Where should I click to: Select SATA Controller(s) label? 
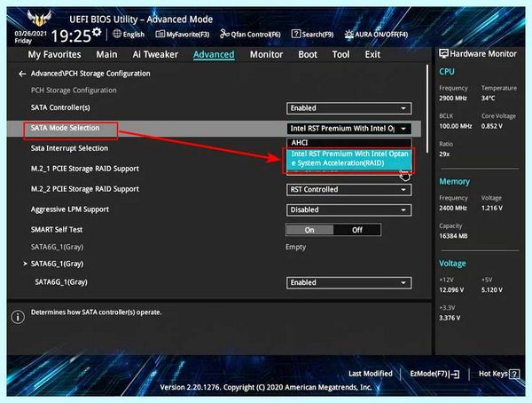tap(60, 107)
